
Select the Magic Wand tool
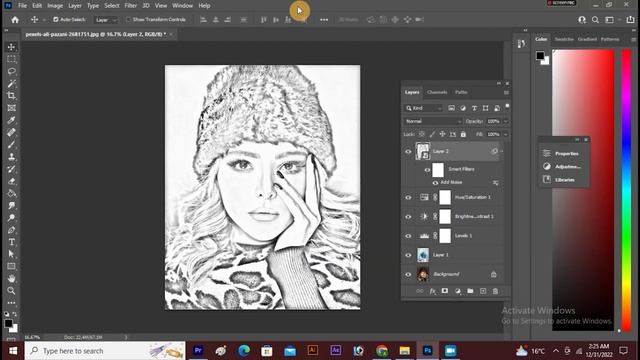tap(11, 84)
